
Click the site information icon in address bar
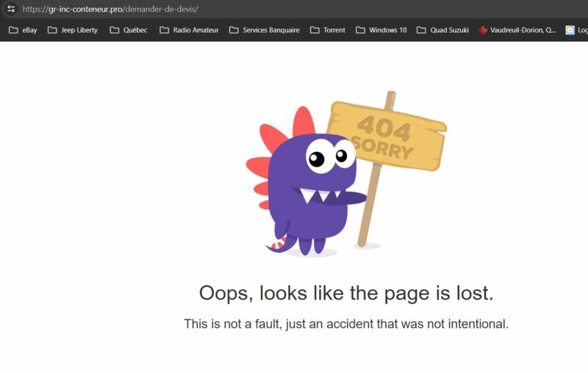[x=11, y=9]
